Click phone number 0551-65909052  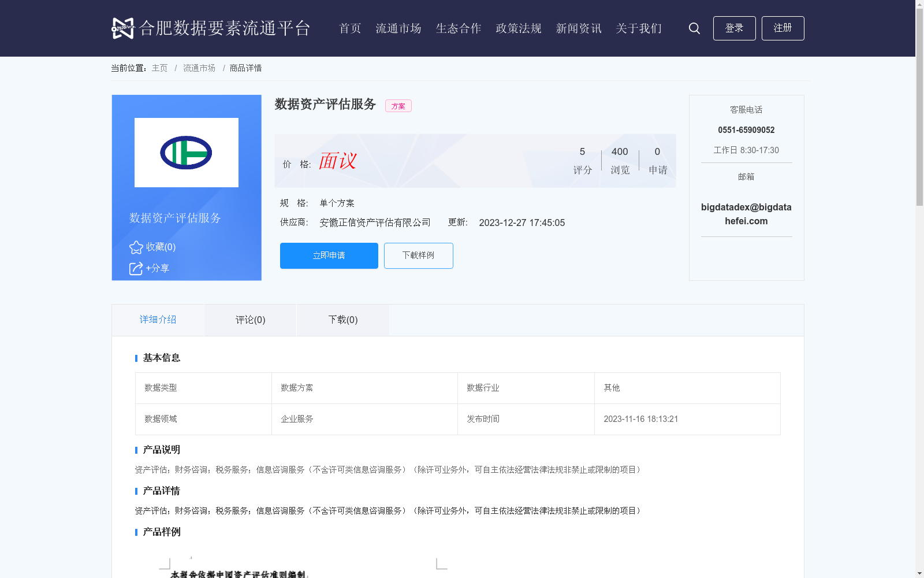coord(746,130)
